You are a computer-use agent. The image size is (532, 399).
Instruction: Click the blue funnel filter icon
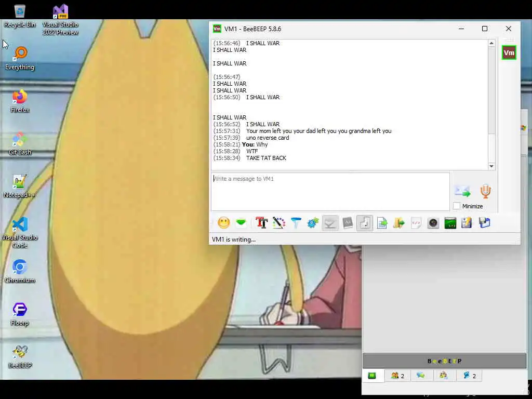296,223
